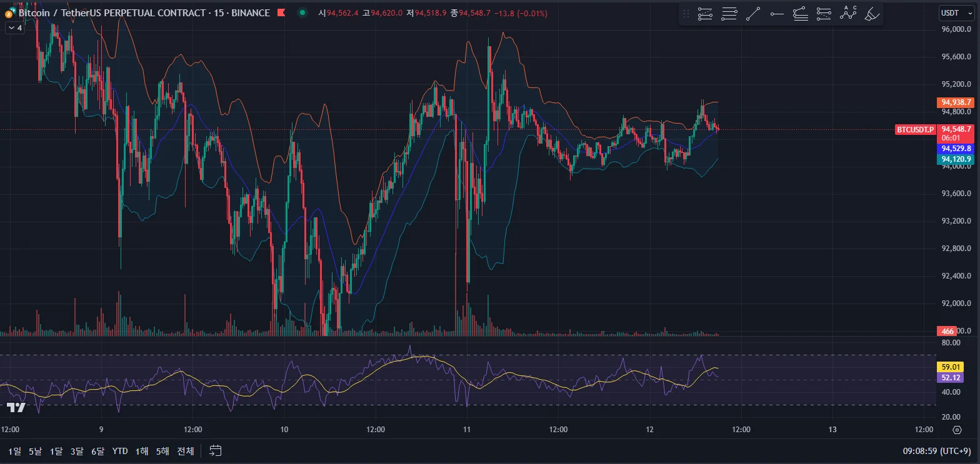Set range to 1달
This screenshot has width=980, height=464.
(57, 451)
